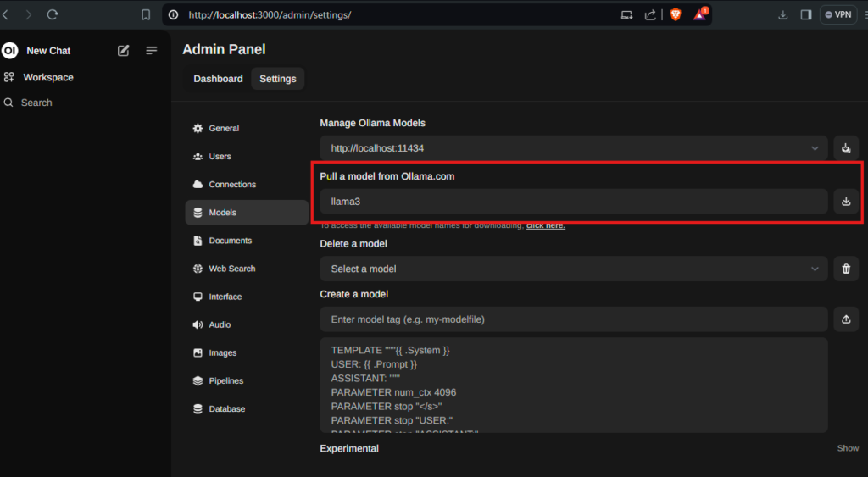The width and height of the screenshot is (868, 477).
Task: Reload the page in browser
Action: coord(53,15)
